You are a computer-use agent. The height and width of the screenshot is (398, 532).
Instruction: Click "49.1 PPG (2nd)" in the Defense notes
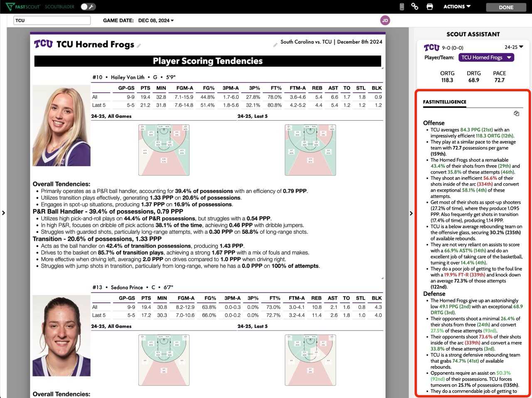(455, 307)
